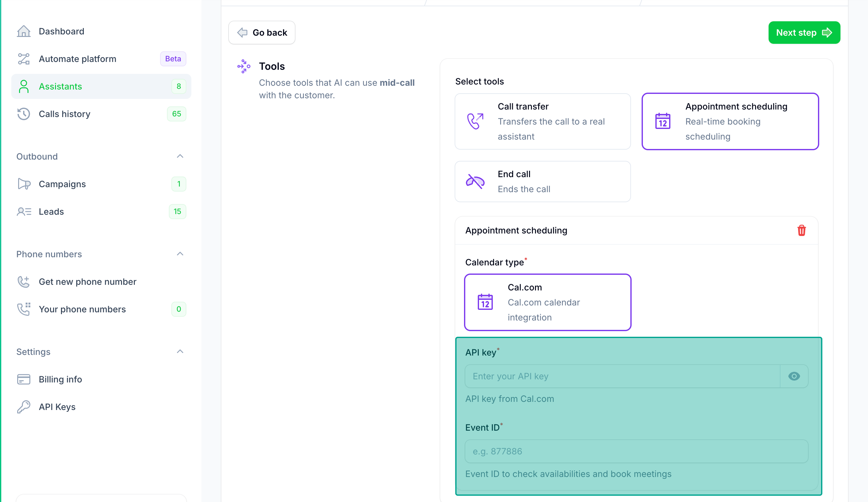Collapse the Outbound section
Viewport: 868px width, 502px height.
180,156
